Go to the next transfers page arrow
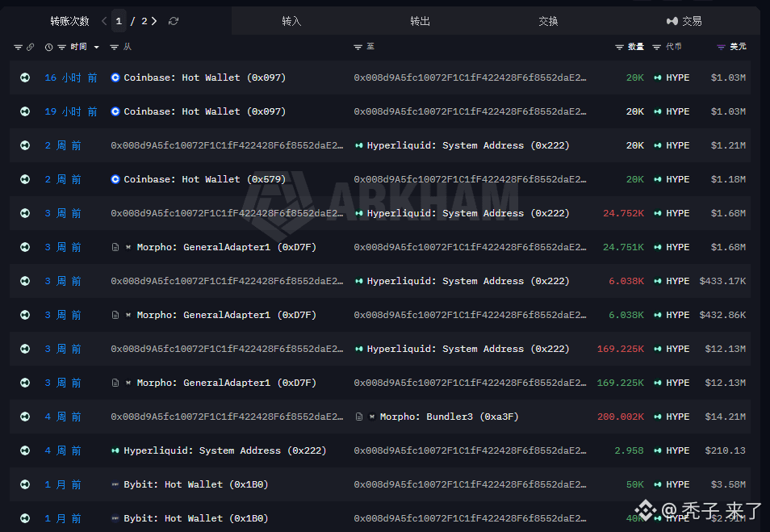Screen dimensions: 770x532 [154, 21]
